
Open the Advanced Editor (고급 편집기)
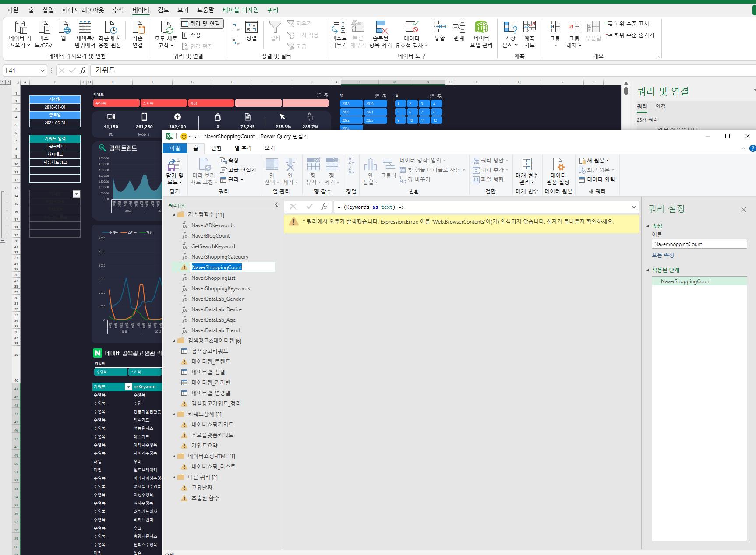coord(238,170)
